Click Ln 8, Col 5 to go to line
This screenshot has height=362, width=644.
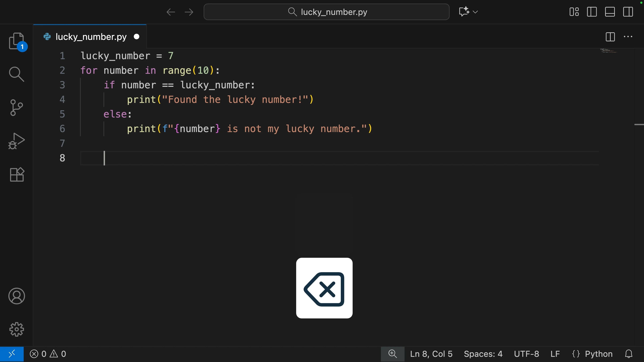(x=431, y=354)
